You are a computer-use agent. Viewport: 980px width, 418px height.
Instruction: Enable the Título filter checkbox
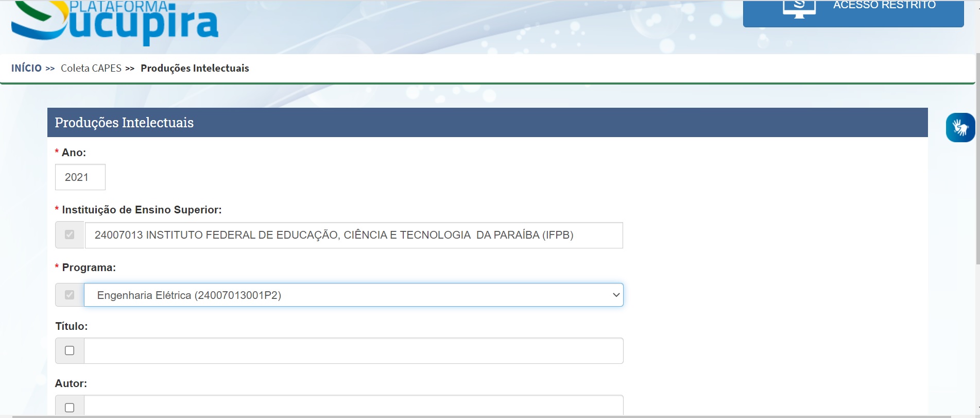pyautogui.click(x=70, y=350)
